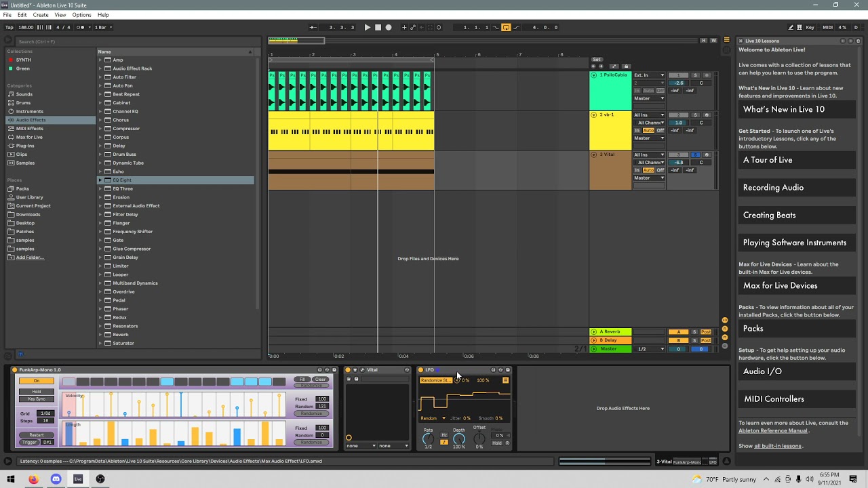Open Key Map mode
The height and width of the screenshot is (488, 868).
point(810,27)
